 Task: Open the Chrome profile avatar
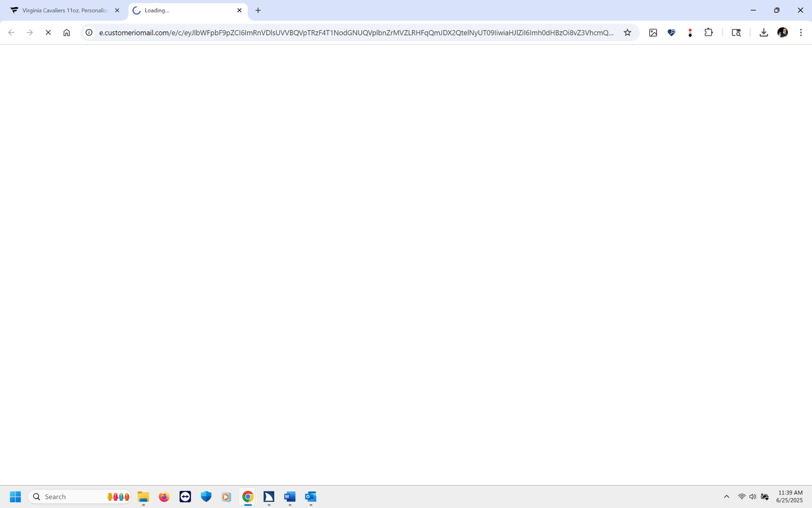(783, 33)
